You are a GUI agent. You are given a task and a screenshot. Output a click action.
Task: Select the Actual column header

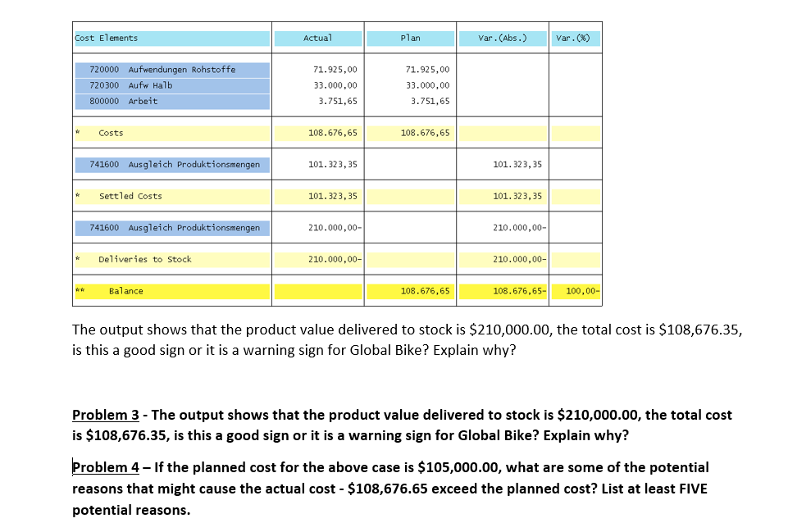click(x=318, y=39)
